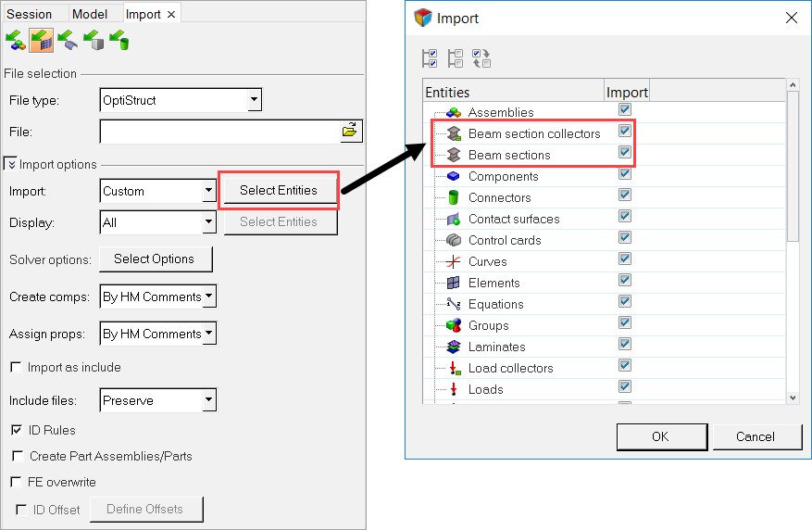Click the scroll up arrow in entity list
Image resolution: width=812 pixels, height=530 pixels.
[x=793, y=84]
